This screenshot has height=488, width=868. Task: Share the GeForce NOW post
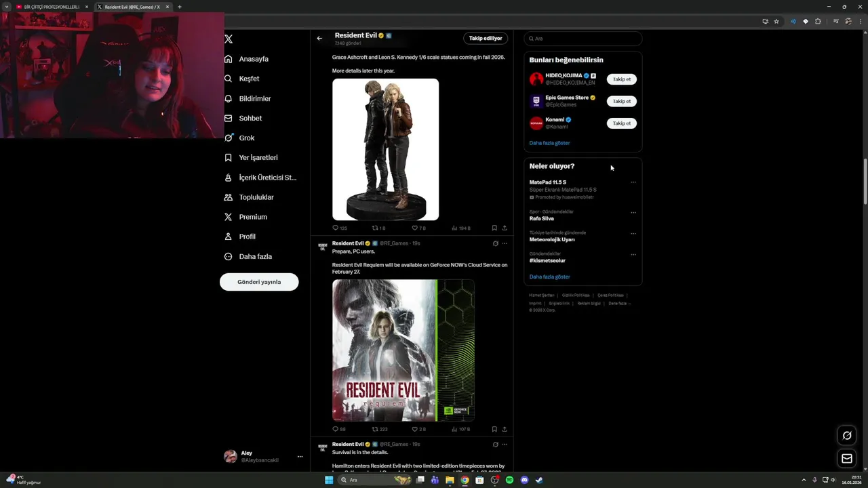pos(505,429)
